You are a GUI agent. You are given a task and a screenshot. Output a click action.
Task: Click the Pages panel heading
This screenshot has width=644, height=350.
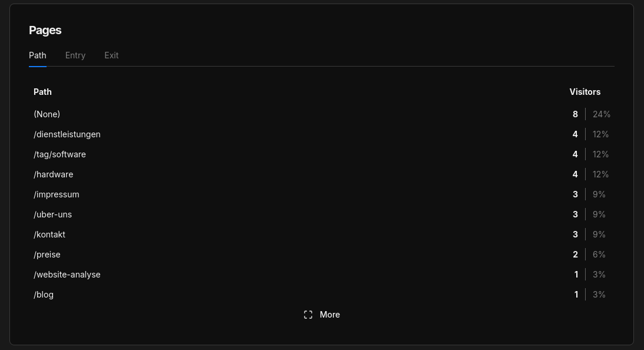coord(45,30)
